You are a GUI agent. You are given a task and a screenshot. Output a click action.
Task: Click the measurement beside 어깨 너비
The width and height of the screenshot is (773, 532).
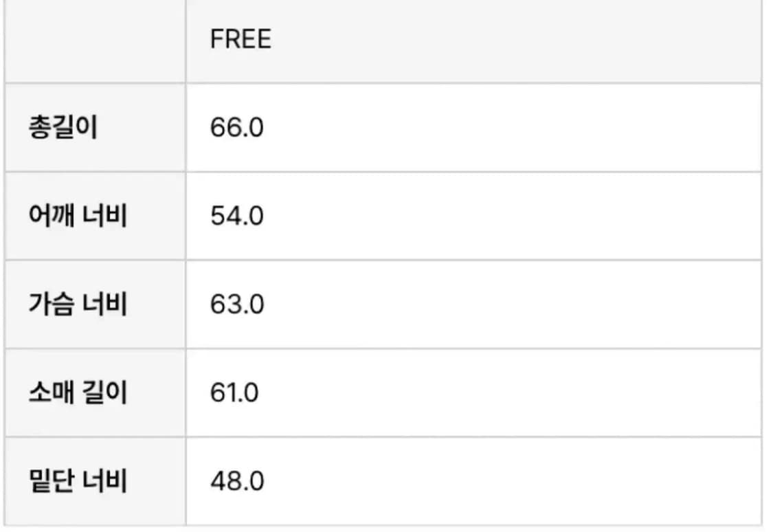point(236,217)
